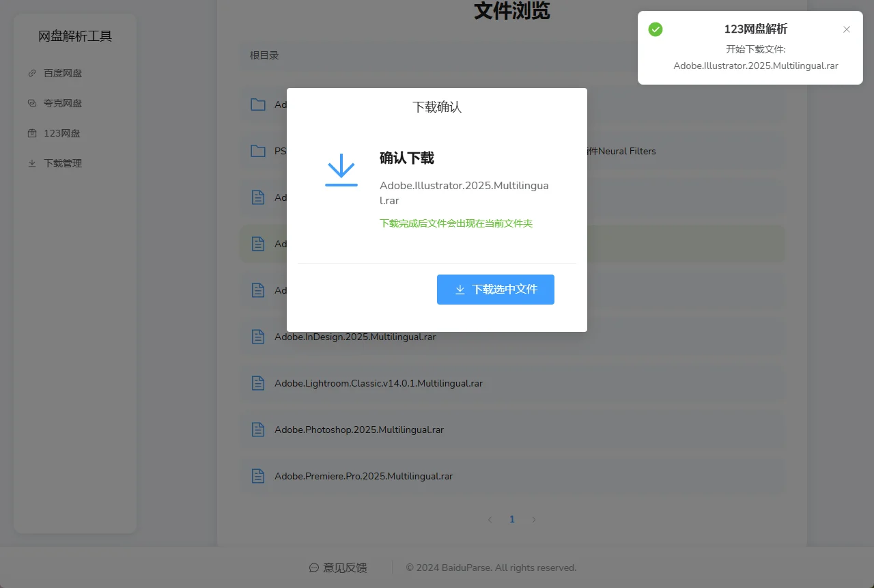Screen dimensions: 874x588
Task: Click the green success check icon in notification
Action: (655, 29)
